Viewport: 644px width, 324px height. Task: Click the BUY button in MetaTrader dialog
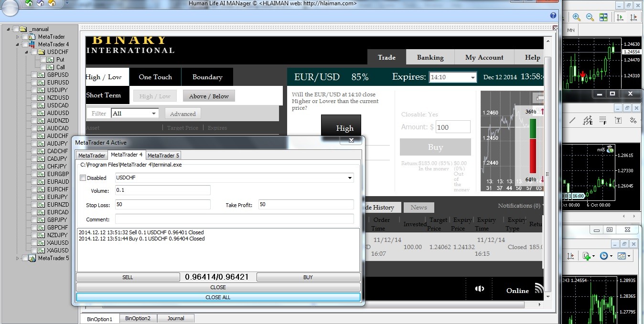(x=308, y=277)
